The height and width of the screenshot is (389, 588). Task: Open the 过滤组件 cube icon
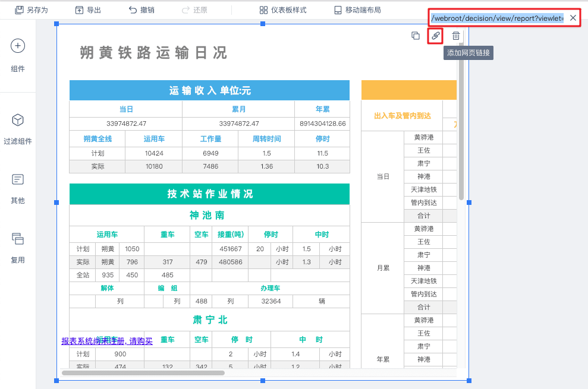(x=18, y=120)
